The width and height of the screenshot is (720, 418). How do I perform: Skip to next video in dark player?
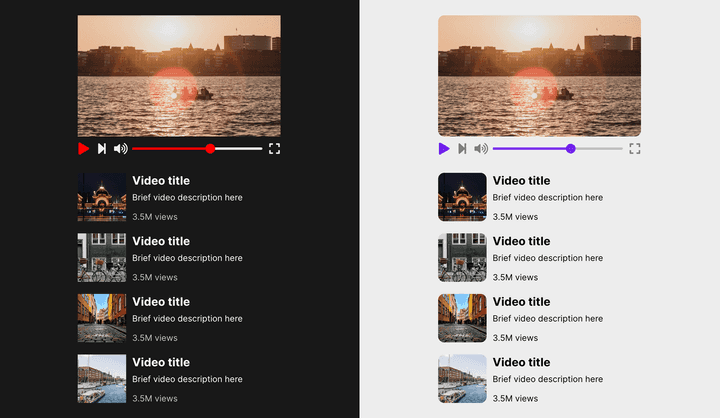[102, 148]
